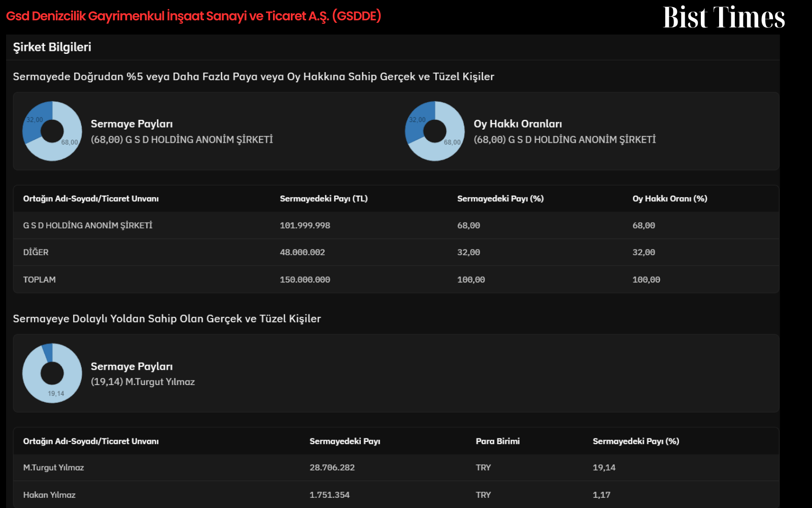This screenshot has width=812, height=508.
Task: Click the M.Turgut Yılmaz indirect share donut chart
Action: pyautogui.click(x=52, y=373)
